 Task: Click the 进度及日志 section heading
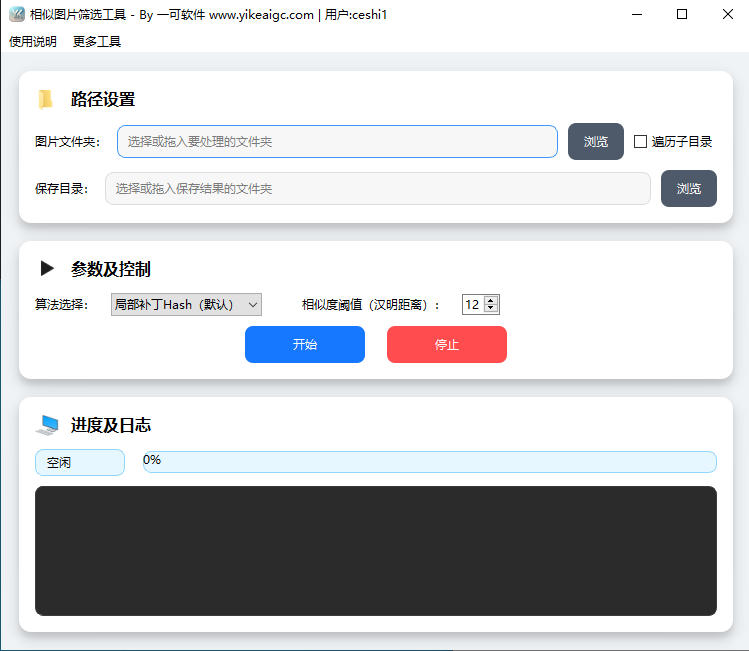[111, 425]
